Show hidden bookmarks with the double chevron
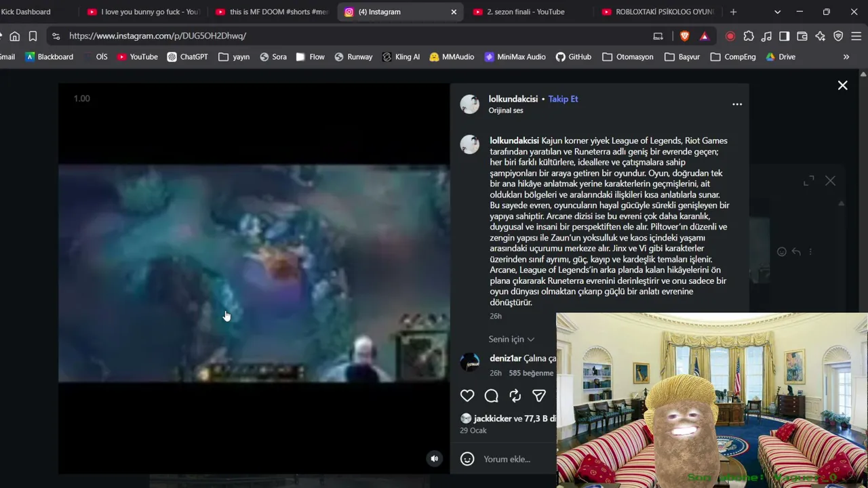Screen dimensions: 868x488 coord(846,57)
